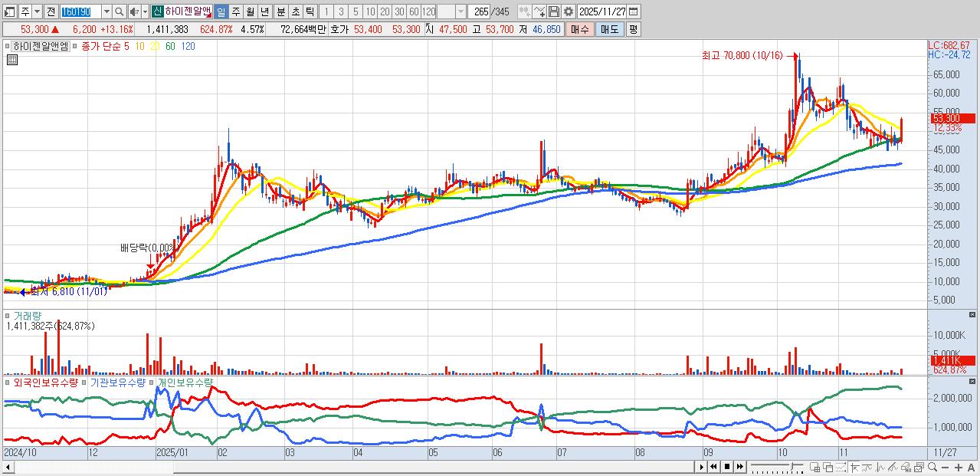This screenshot has height=476, width=980.
Task: Click the vertical-line wave tool icon
Action: (880, 467)
